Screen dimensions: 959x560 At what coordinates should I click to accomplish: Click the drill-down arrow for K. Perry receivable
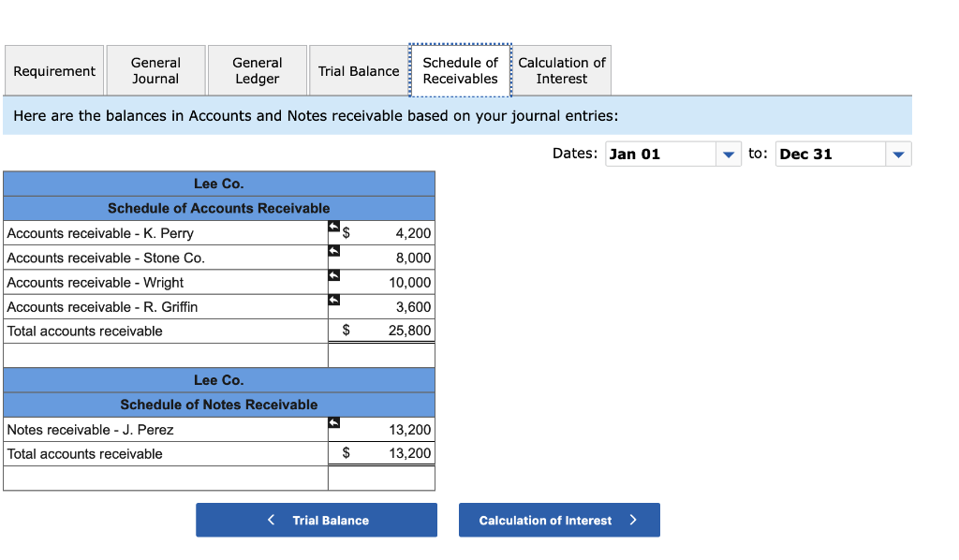[x=332, y=227]
